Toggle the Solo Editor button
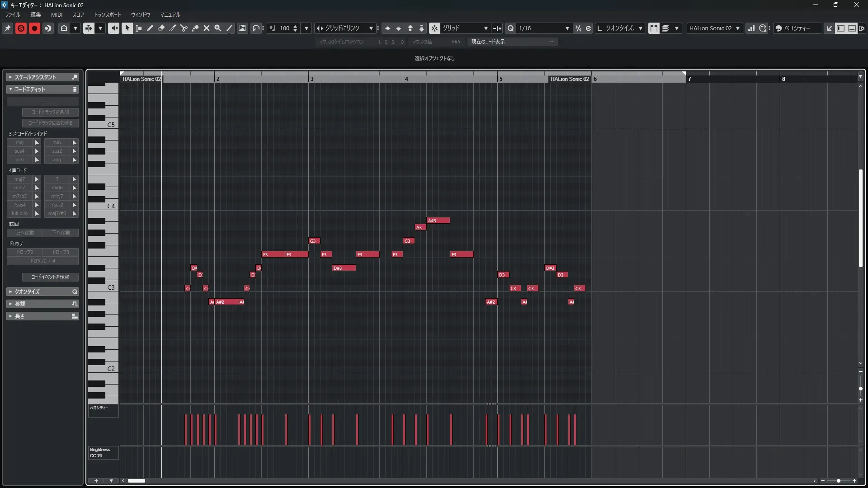This screenshot has width=868, height=488. 21,28
